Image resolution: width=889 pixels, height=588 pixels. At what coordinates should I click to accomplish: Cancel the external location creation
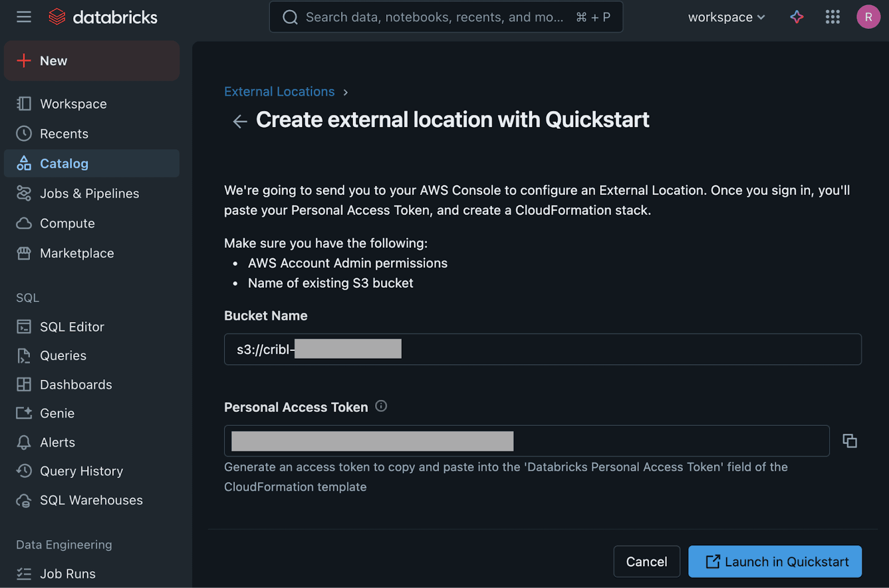click(646, 562)
